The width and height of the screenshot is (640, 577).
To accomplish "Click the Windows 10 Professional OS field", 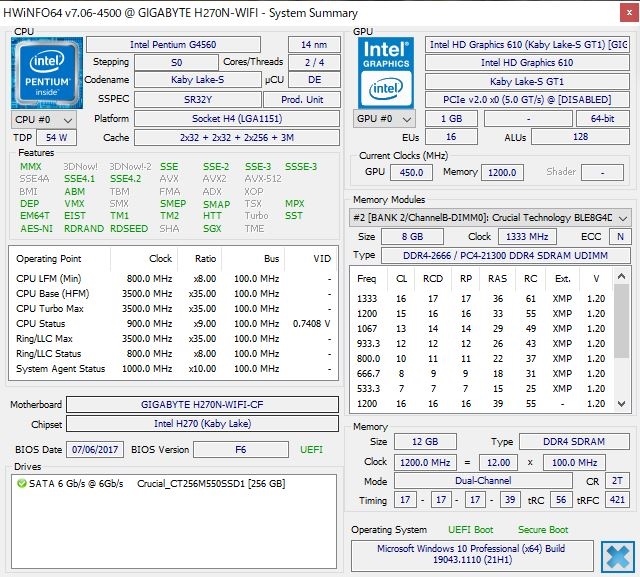I will pos(472,554).
